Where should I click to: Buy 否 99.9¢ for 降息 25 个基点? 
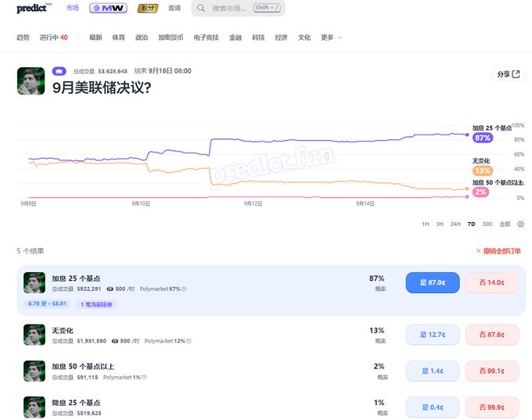coord(492,407)
